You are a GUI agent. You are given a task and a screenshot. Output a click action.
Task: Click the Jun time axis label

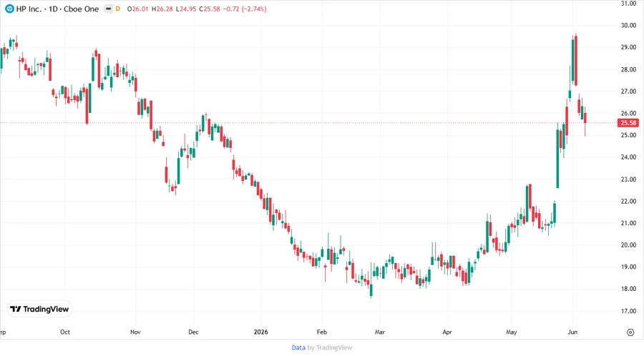[x=572, y=332]
